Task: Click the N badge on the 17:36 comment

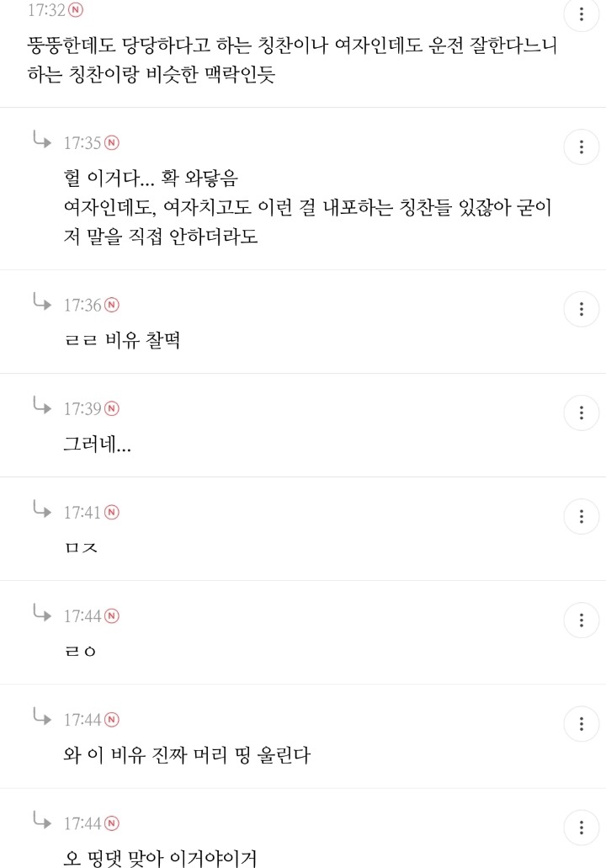Action: pos(113,306)
